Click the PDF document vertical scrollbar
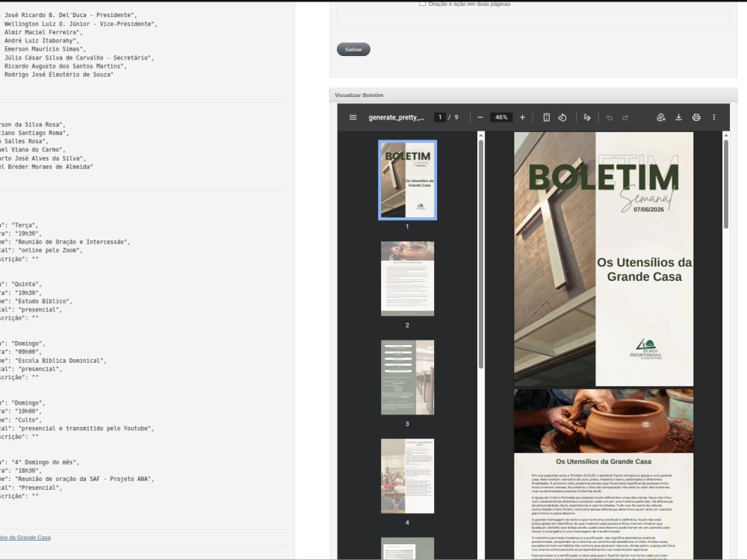This screenshot has height=560, width=747. pos(726,184)
